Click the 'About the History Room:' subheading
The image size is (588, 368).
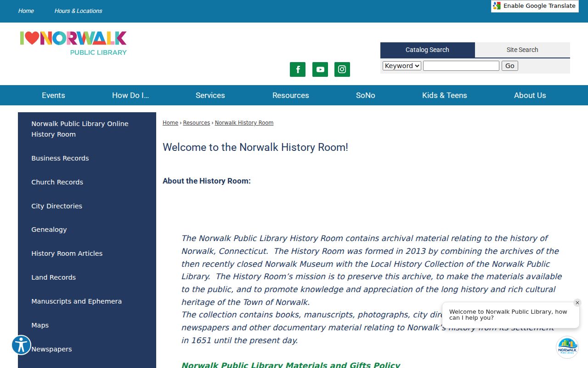tap(207, 181)
